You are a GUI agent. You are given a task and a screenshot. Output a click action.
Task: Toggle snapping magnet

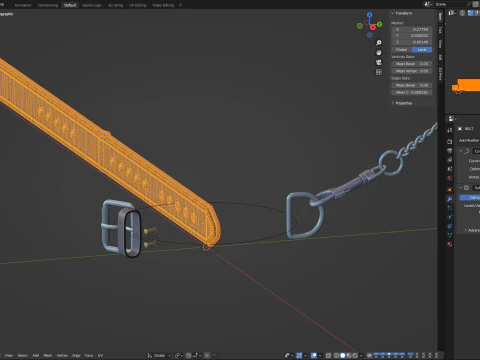coord(189,355)
